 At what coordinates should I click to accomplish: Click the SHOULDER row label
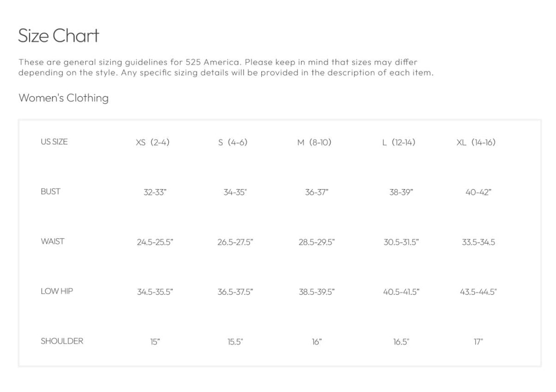click(x=62, y=341)
